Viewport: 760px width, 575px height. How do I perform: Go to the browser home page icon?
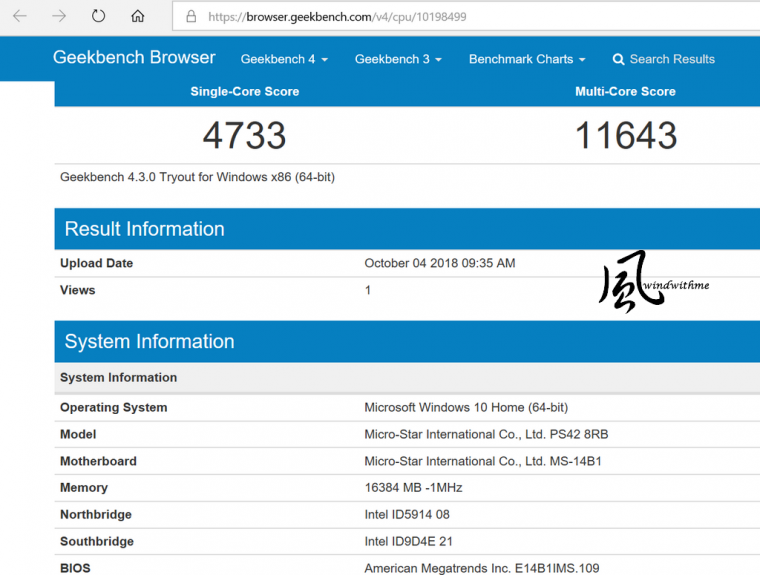(x=138, y=16)
